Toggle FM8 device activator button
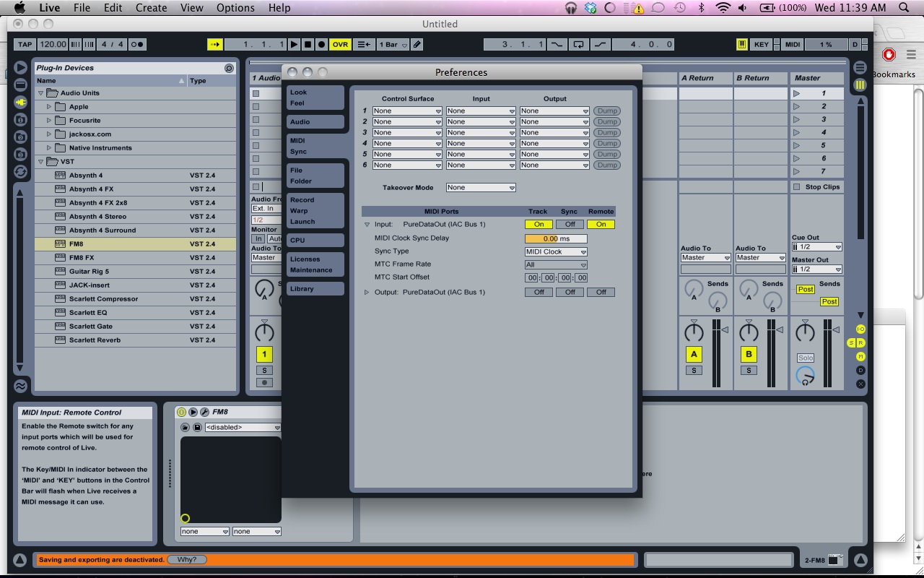 tap(181, 412)
